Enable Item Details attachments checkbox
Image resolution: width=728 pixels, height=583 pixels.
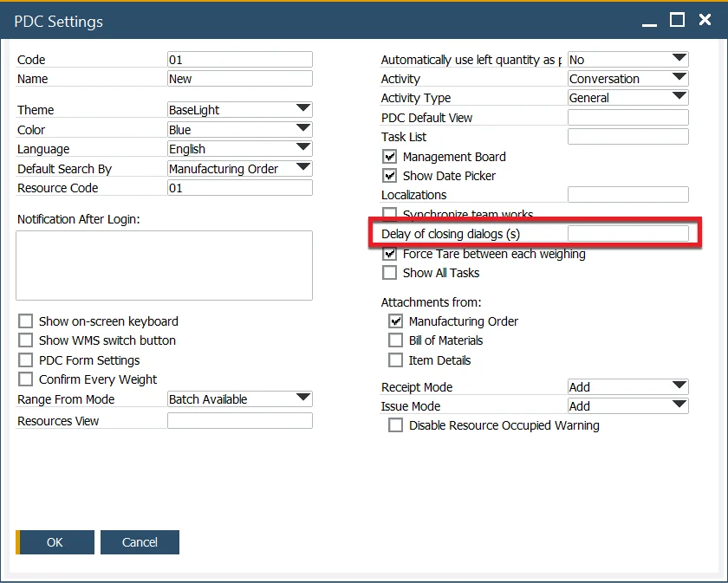coord(395,360)
